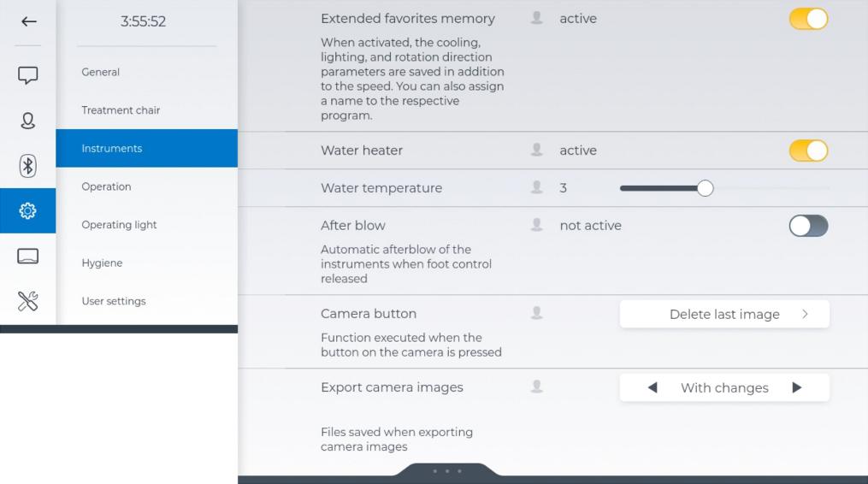Open the messages speech bubble icon
Viewport: 868px width, 484px height.
click(x=28, y=75)
